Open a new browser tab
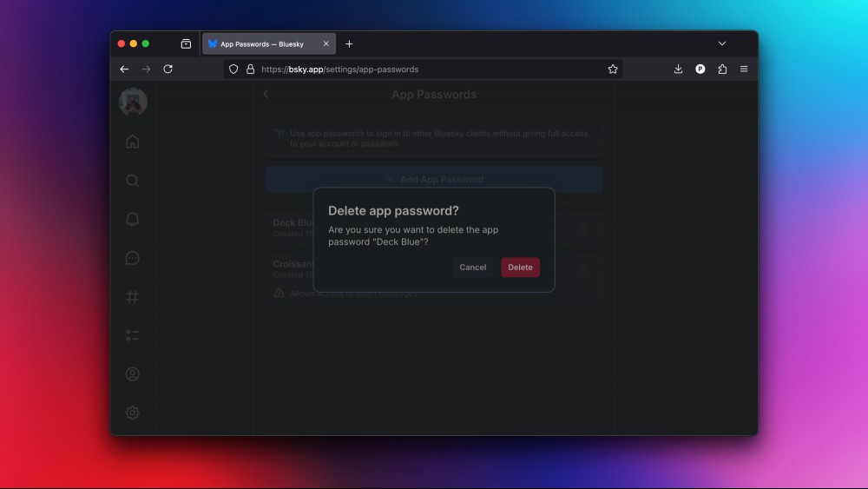This screenshot has width=868, height=489. pyautogui.click(x=349, y=43)
